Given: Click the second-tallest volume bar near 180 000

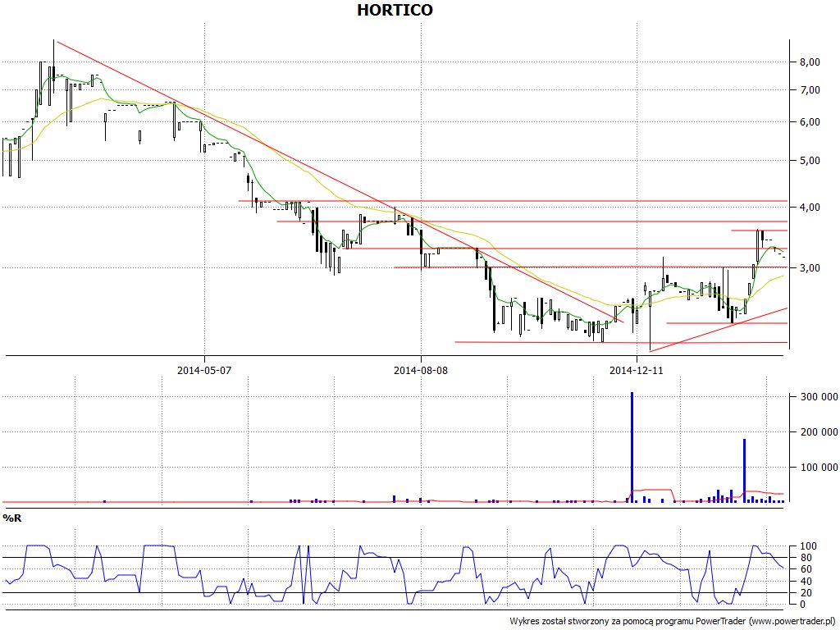Looking at the screenshot, I should 745,471.
